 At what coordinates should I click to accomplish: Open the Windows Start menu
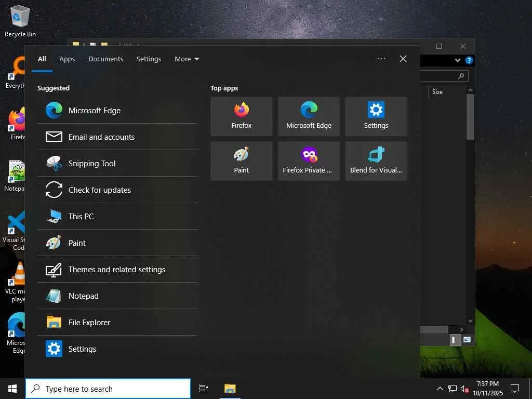(12, 389)
